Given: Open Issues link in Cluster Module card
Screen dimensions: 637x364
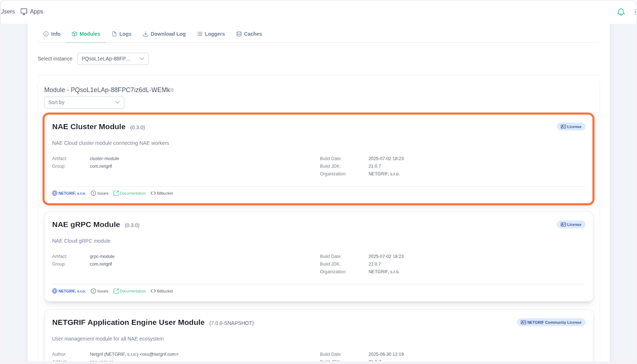Looking at the screenshot, I should click(x=99, y=193).
